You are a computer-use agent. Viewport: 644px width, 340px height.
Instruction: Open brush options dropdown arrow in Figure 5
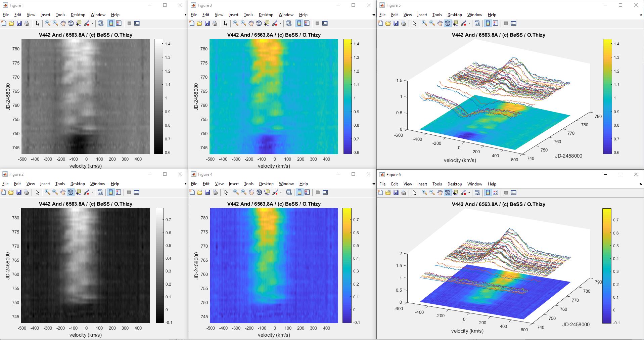[469, 24]
